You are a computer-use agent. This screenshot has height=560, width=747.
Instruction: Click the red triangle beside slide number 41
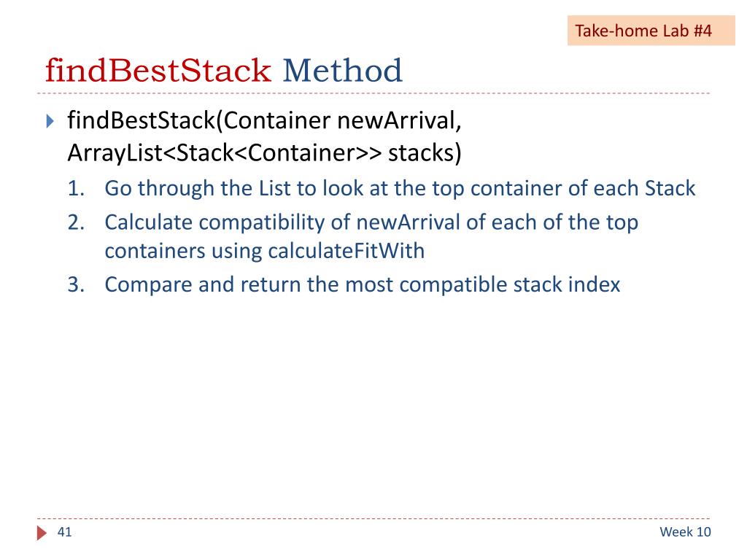(x=42, y=533)
